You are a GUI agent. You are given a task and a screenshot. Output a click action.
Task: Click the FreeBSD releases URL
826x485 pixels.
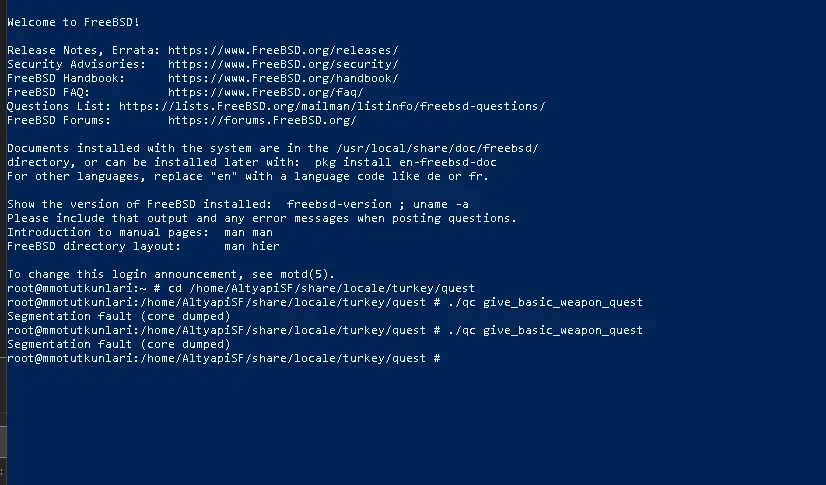(283, 51)
